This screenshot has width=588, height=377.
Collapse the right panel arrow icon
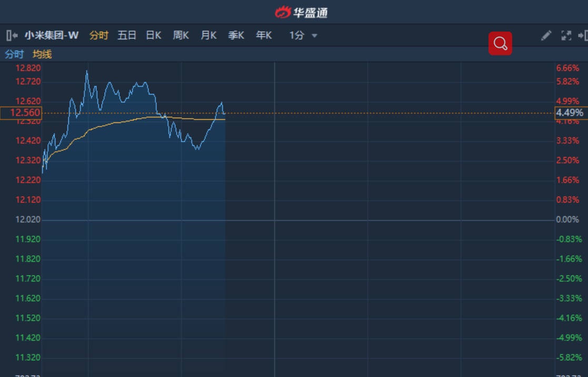(x=583, y=36)
